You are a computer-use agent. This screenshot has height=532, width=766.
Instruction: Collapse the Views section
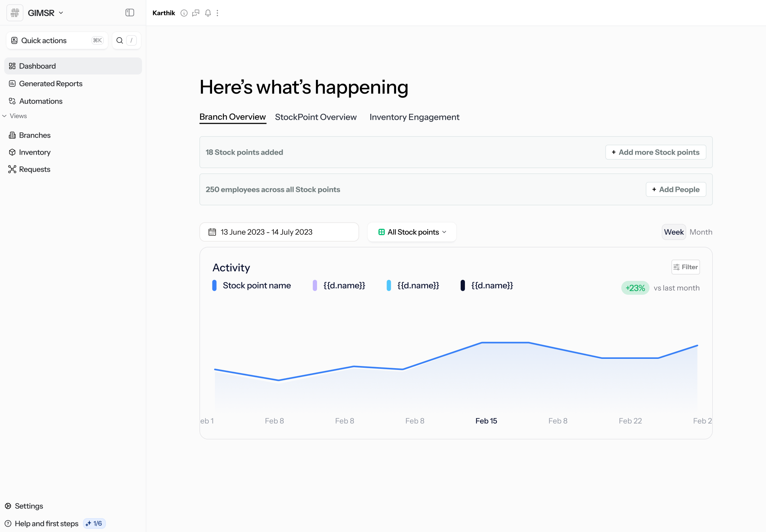(x=4, y=116)
